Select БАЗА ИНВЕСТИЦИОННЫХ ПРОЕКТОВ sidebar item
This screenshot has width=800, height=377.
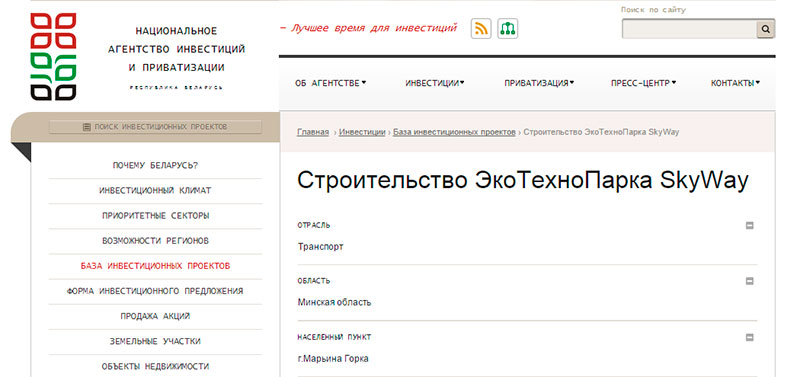pyautogui.click(x=155, y=266)
